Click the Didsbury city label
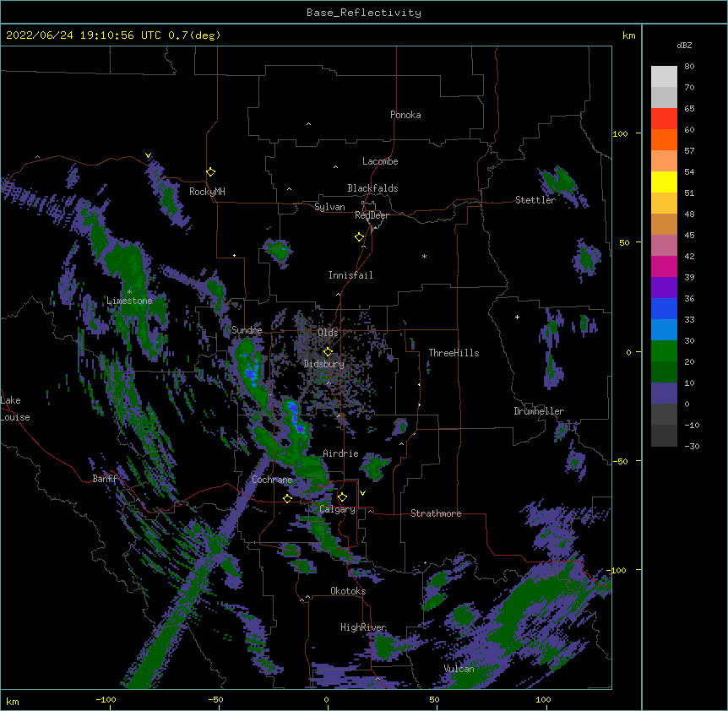The image size is (728, 711). [x=324, y=364]
